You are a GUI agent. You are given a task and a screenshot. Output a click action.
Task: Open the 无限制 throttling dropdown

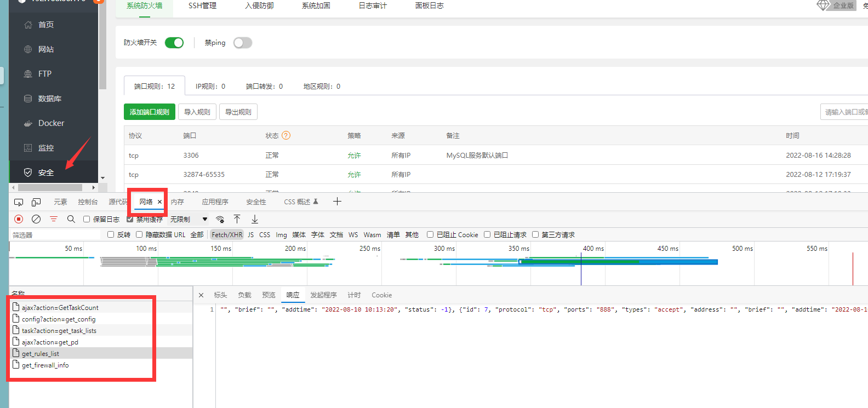(x=189, y=219)
